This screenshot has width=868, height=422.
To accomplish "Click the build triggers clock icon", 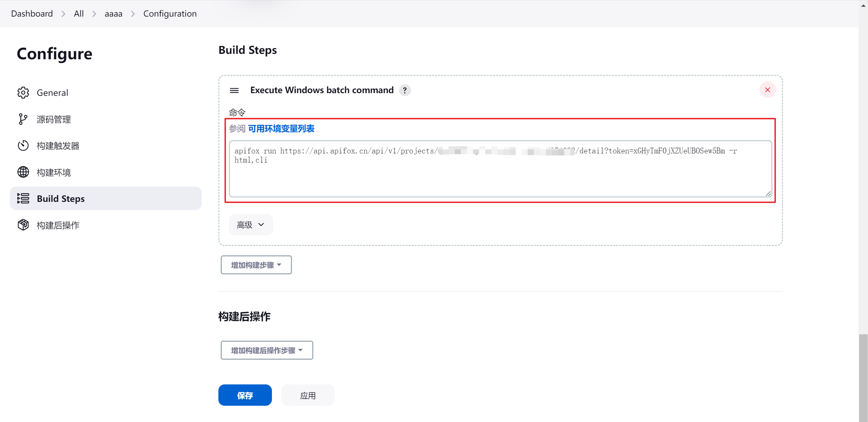I will (x=23, y=146).
